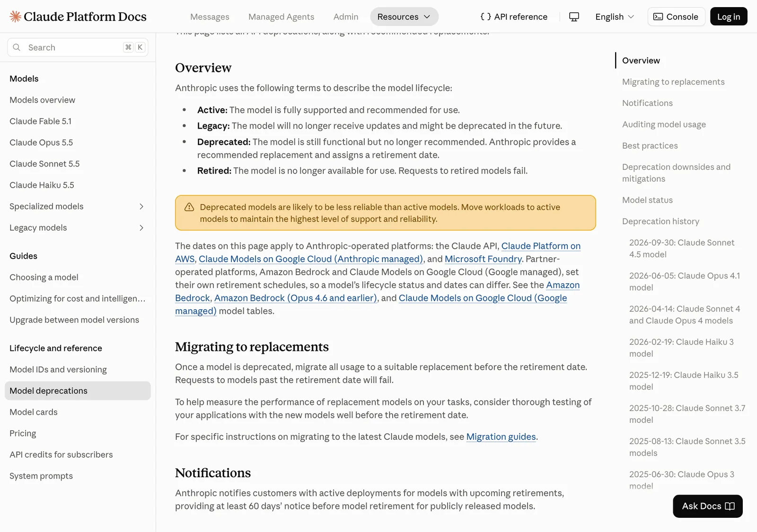Click the Console button

click(676, 17)
